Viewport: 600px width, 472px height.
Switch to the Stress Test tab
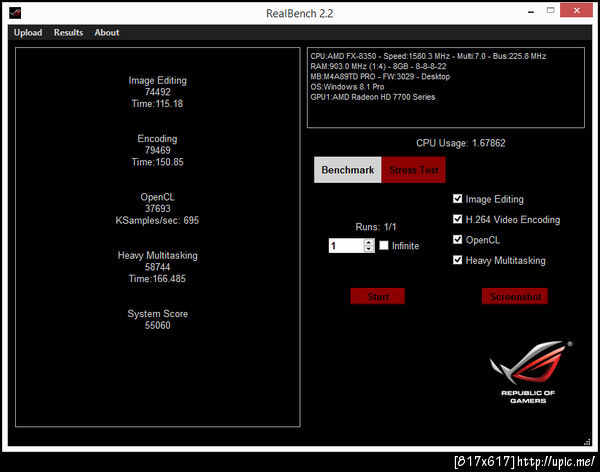coord(414,170)
